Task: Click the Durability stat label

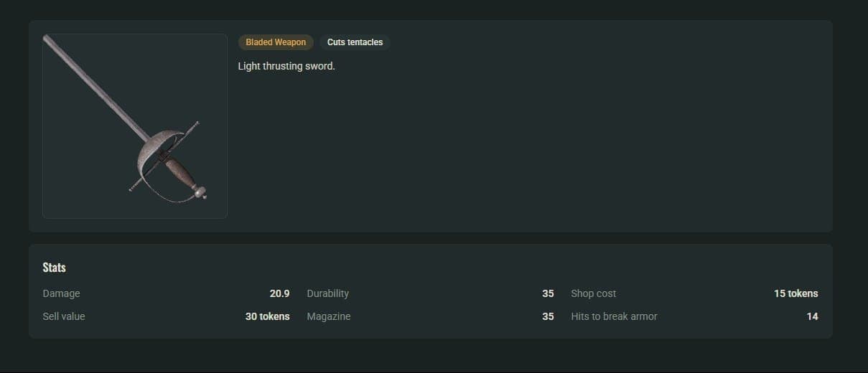Action: click(x=327, y=293)
